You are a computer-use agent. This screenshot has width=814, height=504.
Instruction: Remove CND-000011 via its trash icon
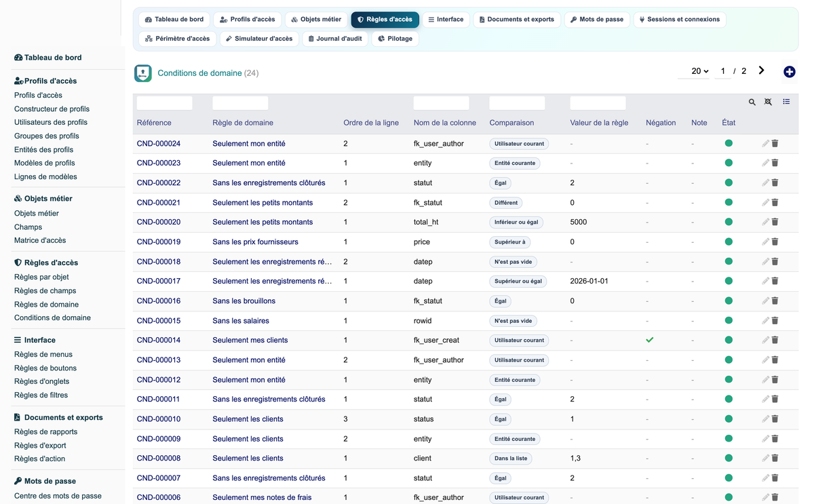coord(775,399)
